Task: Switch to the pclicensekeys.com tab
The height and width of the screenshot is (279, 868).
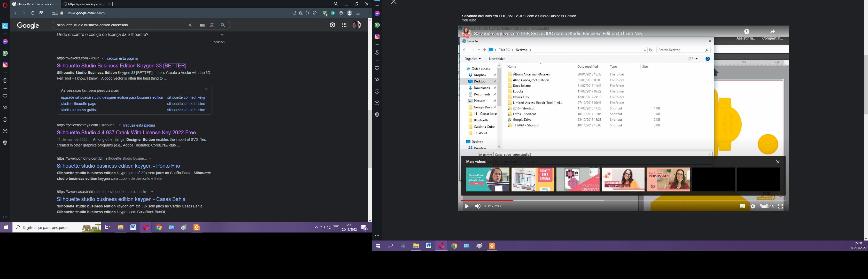Action: coord(84,4)
